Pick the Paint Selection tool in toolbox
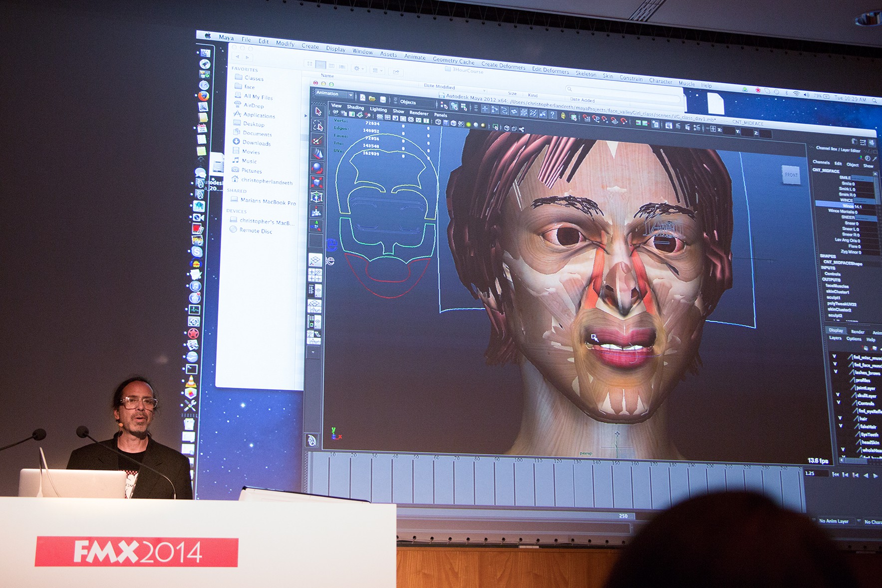Screen dimensions: 882x588 [x=317, y=140]
